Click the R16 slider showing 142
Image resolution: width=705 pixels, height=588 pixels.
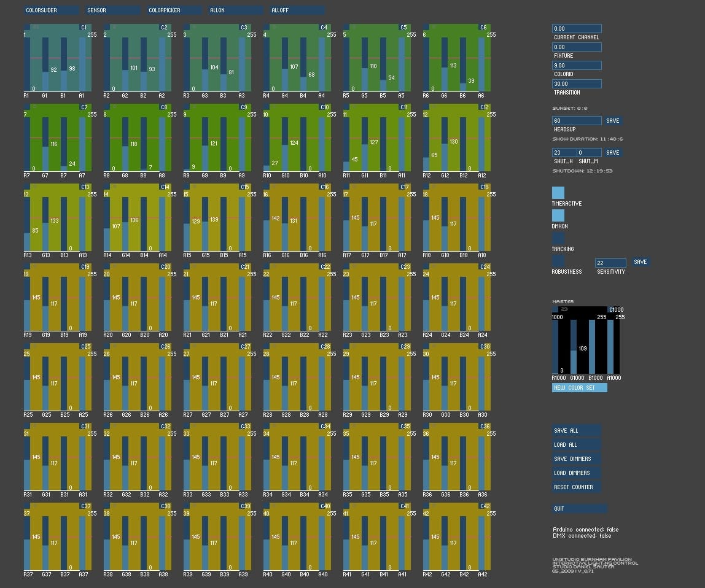(x=266, y=224)
